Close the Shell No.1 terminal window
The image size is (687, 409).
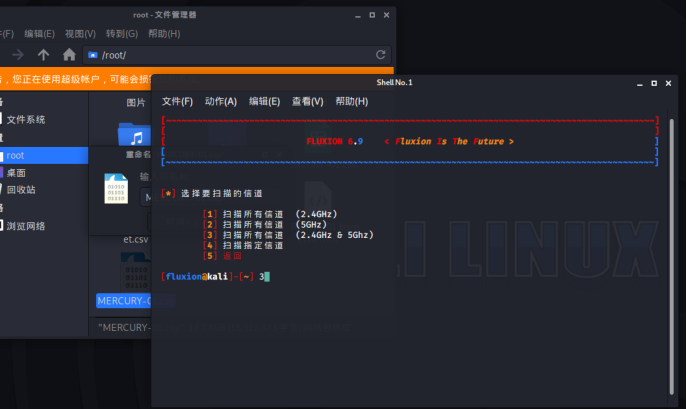[x=669, y=83]
